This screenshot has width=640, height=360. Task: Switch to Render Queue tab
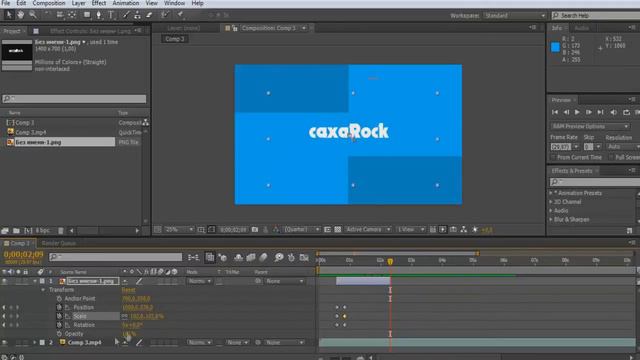[59, 243]
